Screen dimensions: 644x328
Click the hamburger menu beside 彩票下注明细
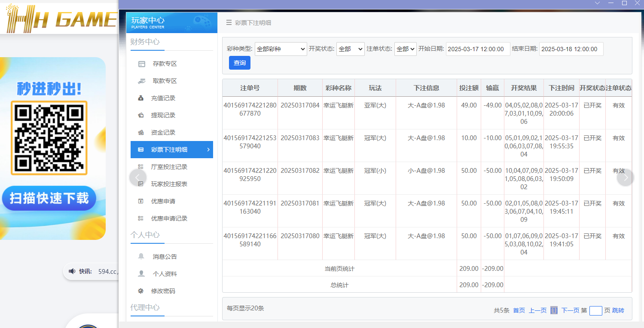(229, 22)
